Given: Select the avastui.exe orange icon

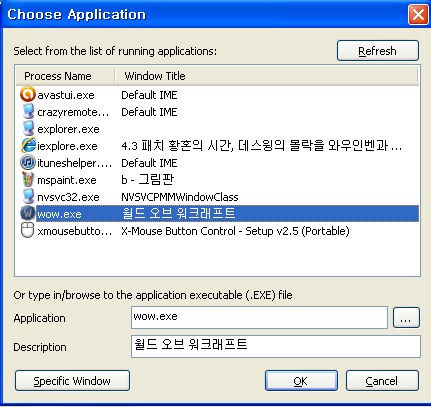Looking at the screenshot, I should [x=27, y=94].
